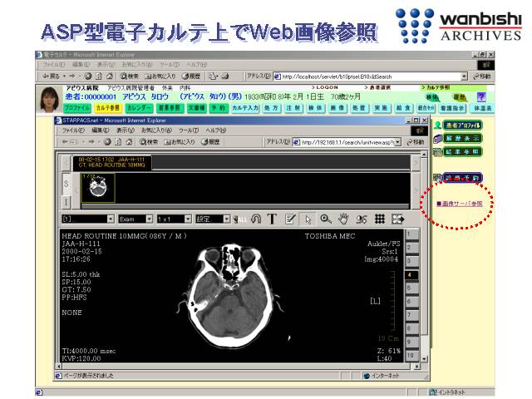Select the text annotation T tool
This screenshot has height=399, width=532.
pos(271,219)
